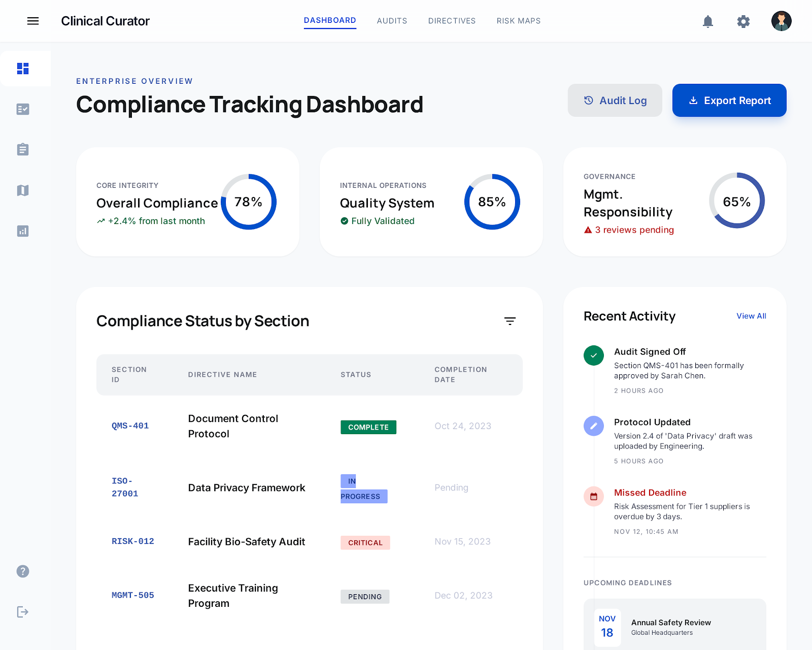Switch to the Dashboard tab
812x650 pixels.
pyautogui.click(x=330, y=20)
